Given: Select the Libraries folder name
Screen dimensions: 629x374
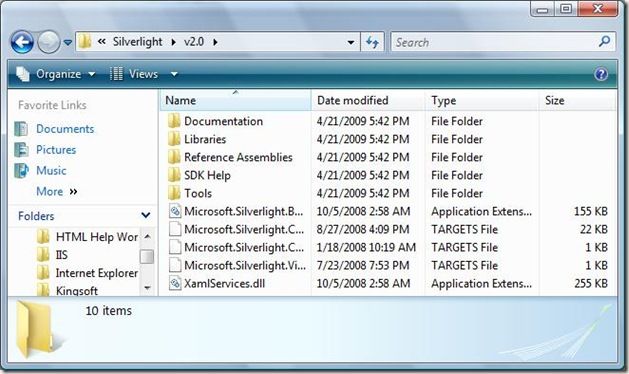Looking at the screenshot, I should tap(205, 139).
